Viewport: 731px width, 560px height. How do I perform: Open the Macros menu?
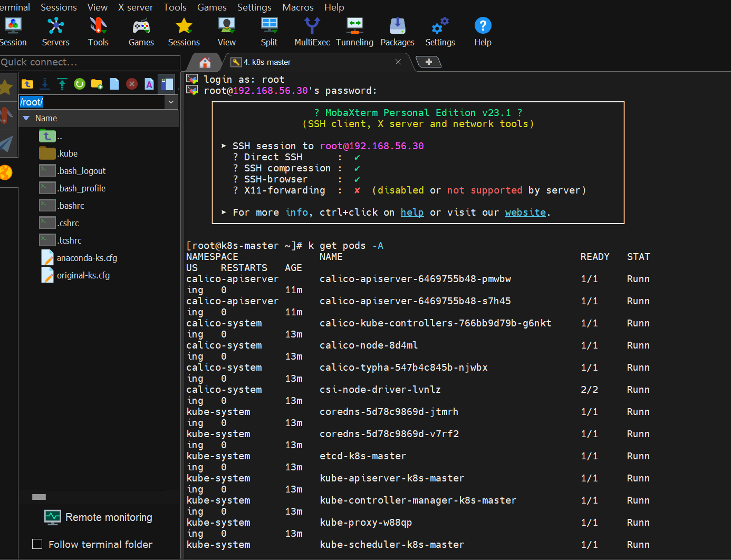point(298,7)
